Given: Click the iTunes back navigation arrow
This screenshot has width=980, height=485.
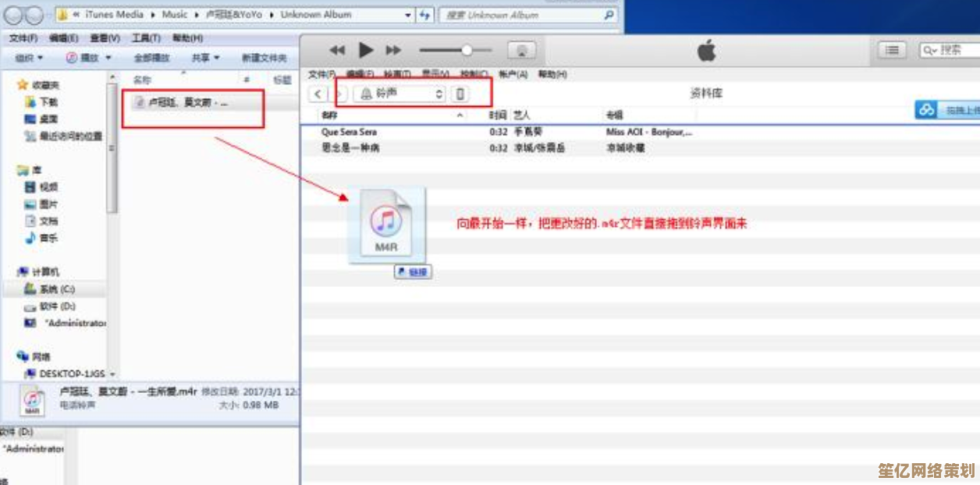Looking at the screenshot, I should pos(318,94).
